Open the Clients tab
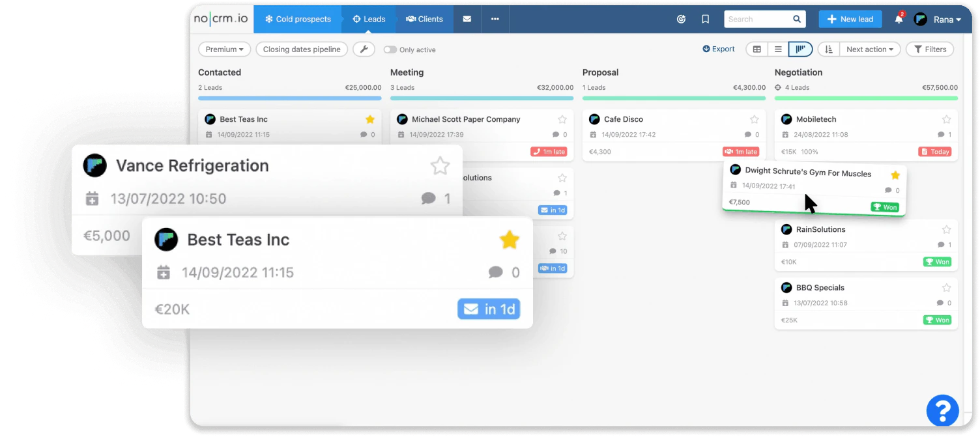Image resolution: width=980 pixels, height=437 pixels. click(424, 19)
